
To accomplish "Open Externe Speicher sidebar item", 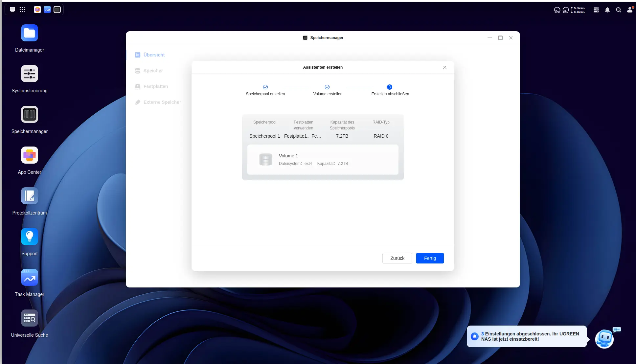I will click(x=162, y=102).
